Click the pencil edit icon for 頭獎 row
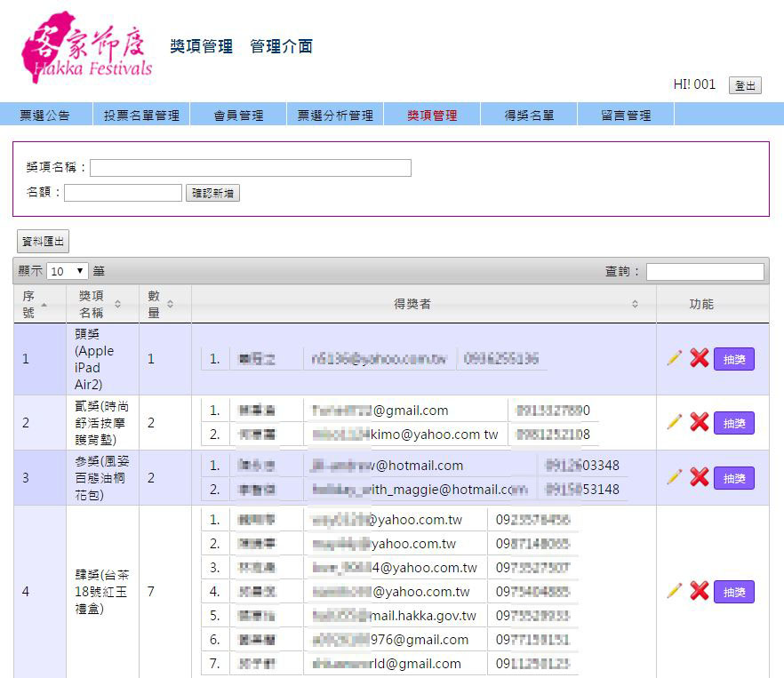The height and width of the screenshot is (678, 784). (x=675, y=358)
